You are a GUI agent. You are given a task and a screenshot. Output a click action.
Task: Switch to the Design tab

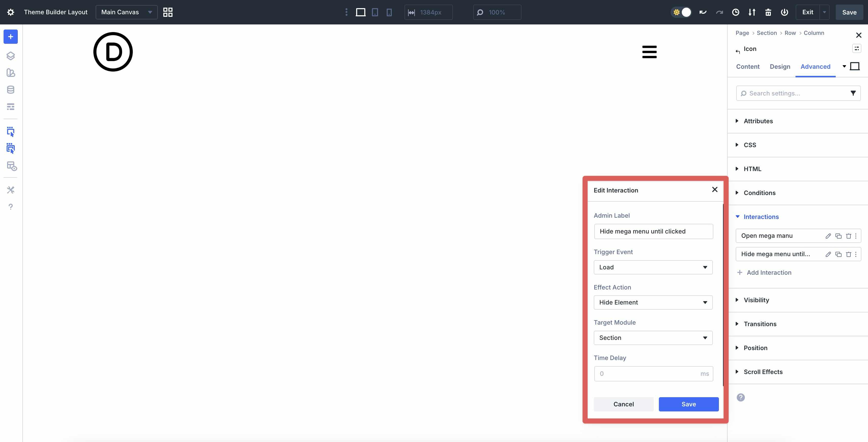[780, 66]
